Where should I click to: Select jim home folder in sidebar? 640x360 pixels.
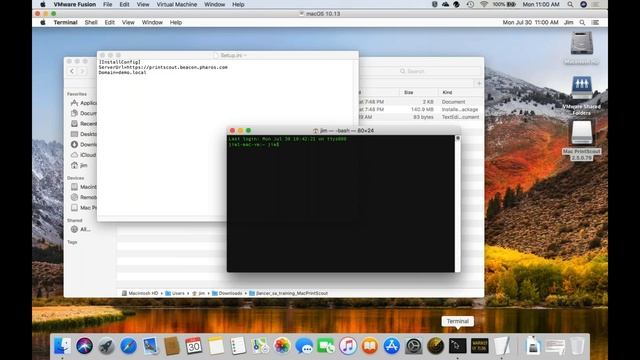(x=80, y=165)
